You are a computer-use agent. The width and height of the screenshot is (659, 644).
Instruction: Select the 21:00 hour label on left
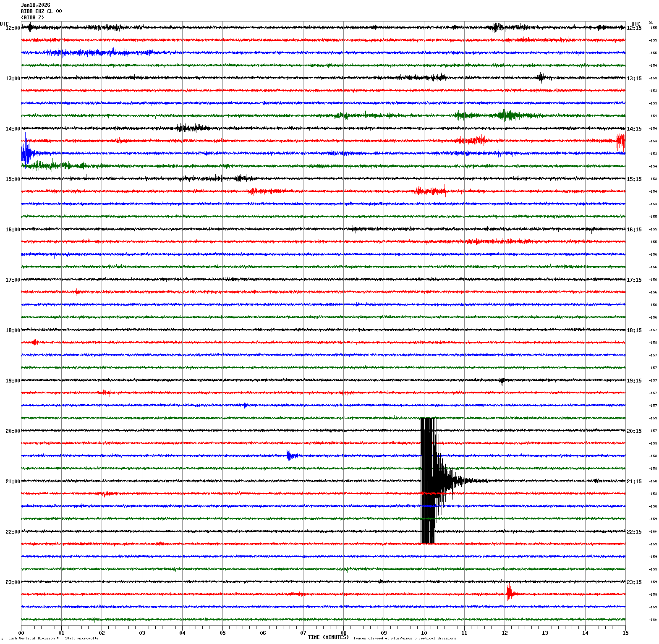click(x=13, y=482)
